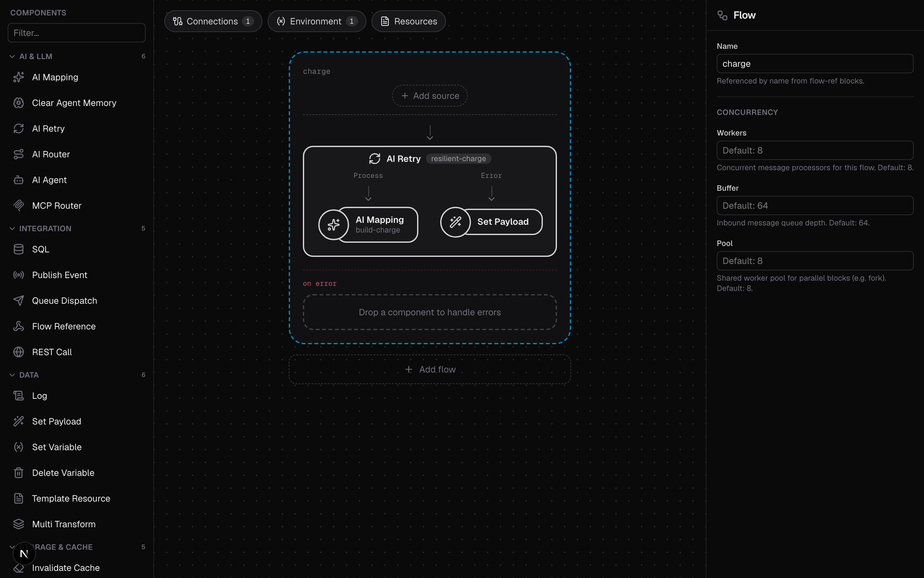Click the Set Payload node circle icon on canvas
924x578 pixels.
click(x=455, y=222)
